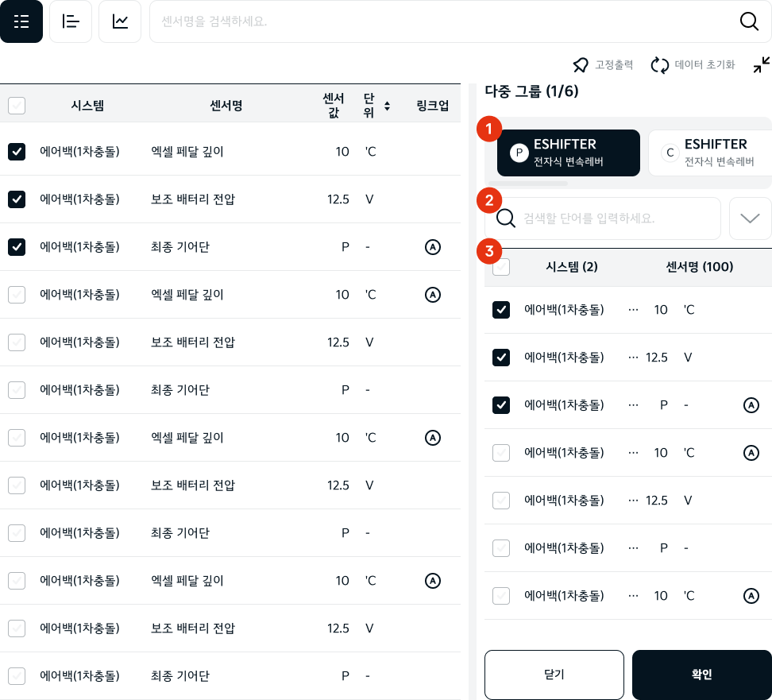The height and width of the screenshot is (700, 772).
Task: Click linkup A icon in seventh left row
Action: pyautogui.click(x=432, y=438)
